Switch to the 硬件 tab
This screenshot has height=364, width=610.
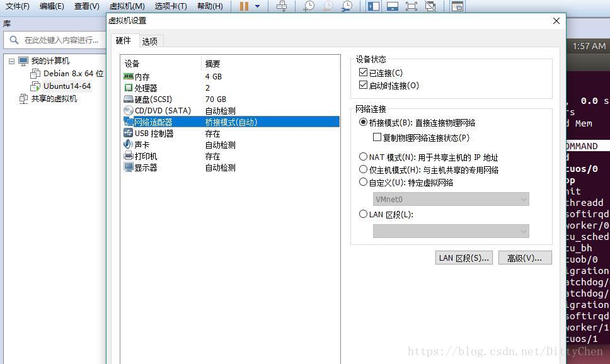click(124, 40)
